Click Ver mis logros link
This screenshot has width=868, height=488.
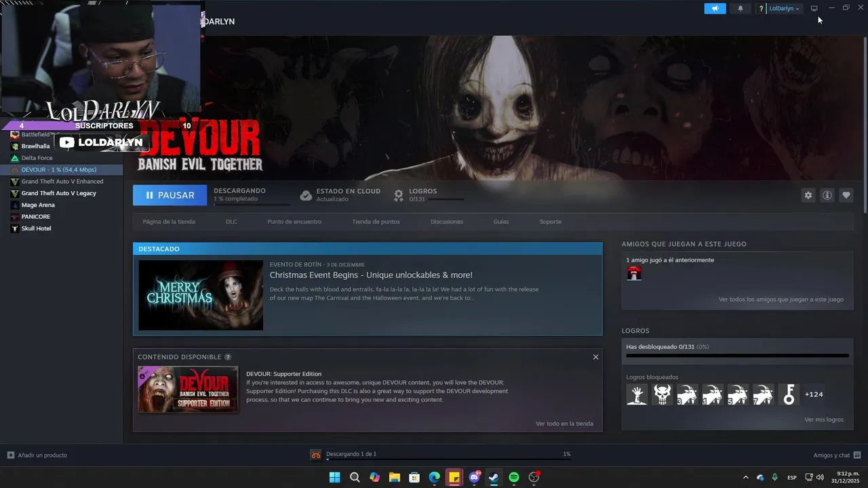(824, 420)
